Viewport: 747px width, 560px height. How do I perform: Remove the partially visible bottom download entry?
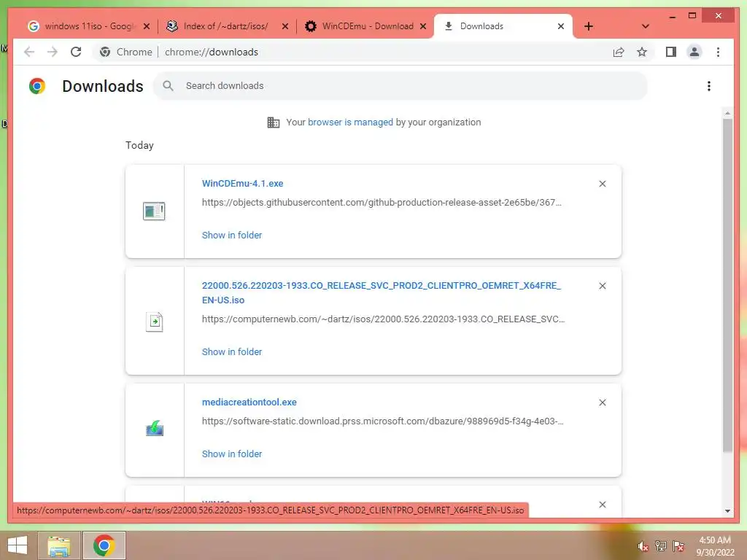point(602,505)
